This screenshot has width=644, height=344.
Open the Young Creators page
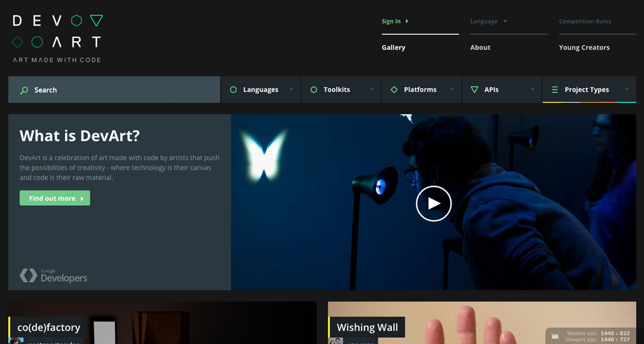pyautogui.click(x=584, y=48)
